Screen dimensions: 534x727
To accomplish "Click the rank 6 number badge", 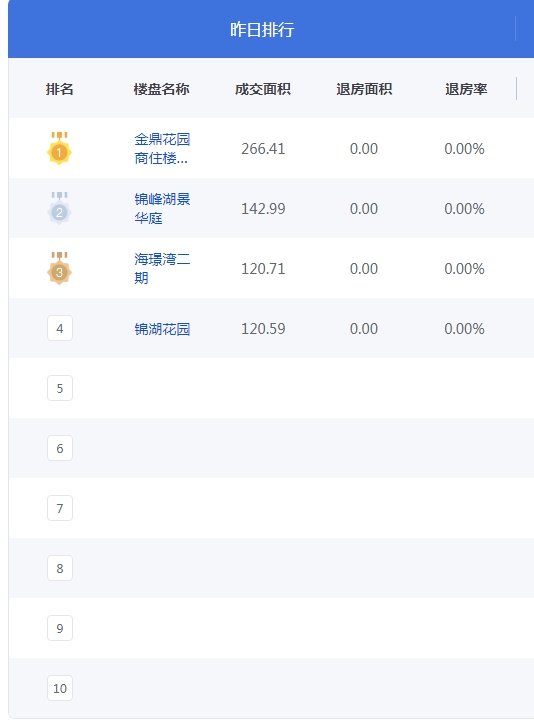I will 60,448.
